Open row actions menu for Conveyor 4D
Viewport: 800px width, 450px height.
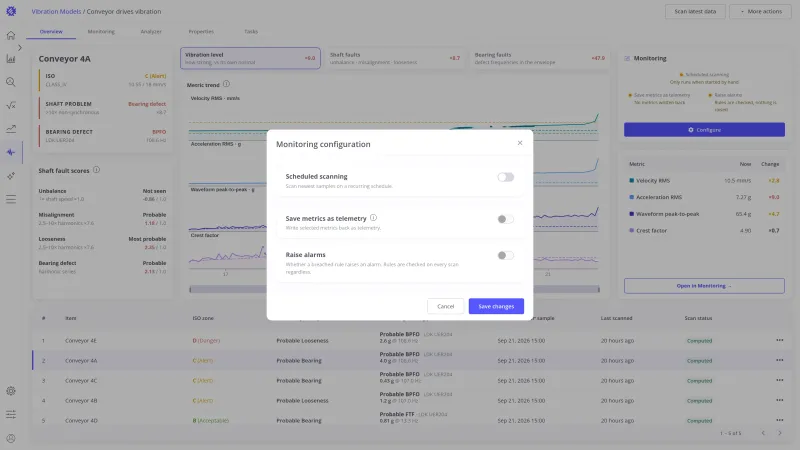[x=780, y=420]
